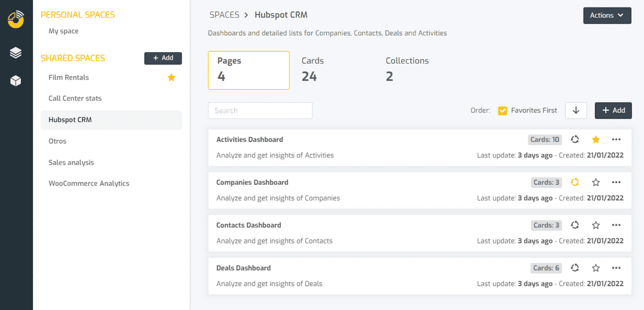Image resolution: width=644 pixels, height=310 pixels.
Task: Open Contacts Dashboard page
Action: click(x=248, y=225)
